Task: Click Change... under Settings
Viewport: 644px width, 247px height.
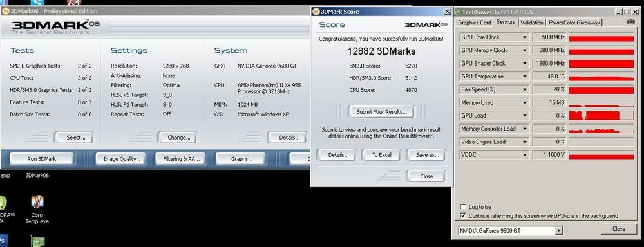Action: [178, 138]
